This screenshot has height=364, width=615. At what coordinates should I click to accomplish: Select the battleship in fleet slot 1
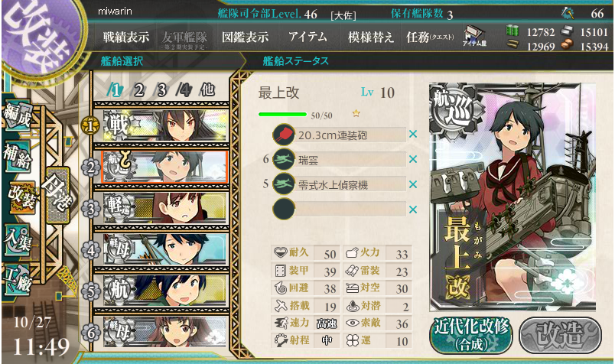click(165, 125)
